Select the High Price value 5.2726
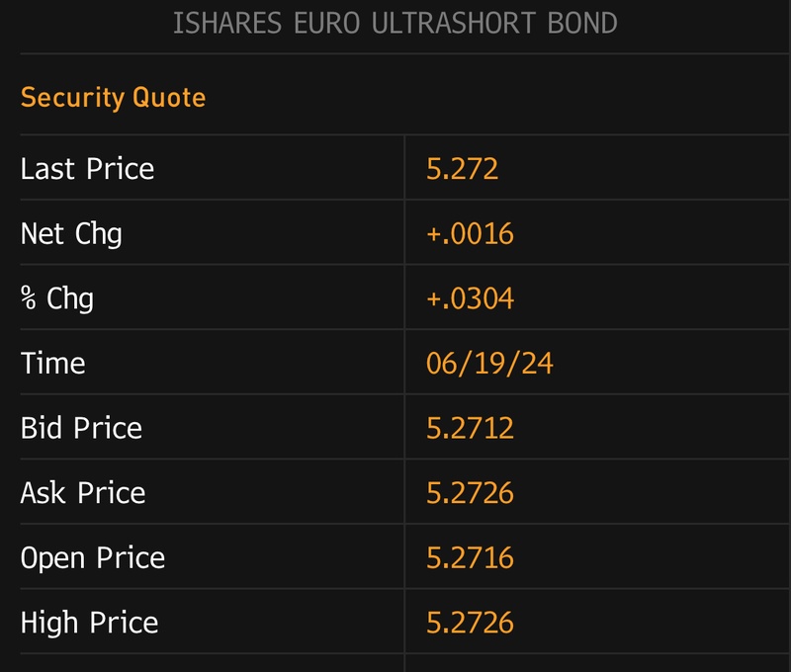Image resolution: width=791 pixels, height=672 pixels. pyautogui.click(x=470, y=623)
